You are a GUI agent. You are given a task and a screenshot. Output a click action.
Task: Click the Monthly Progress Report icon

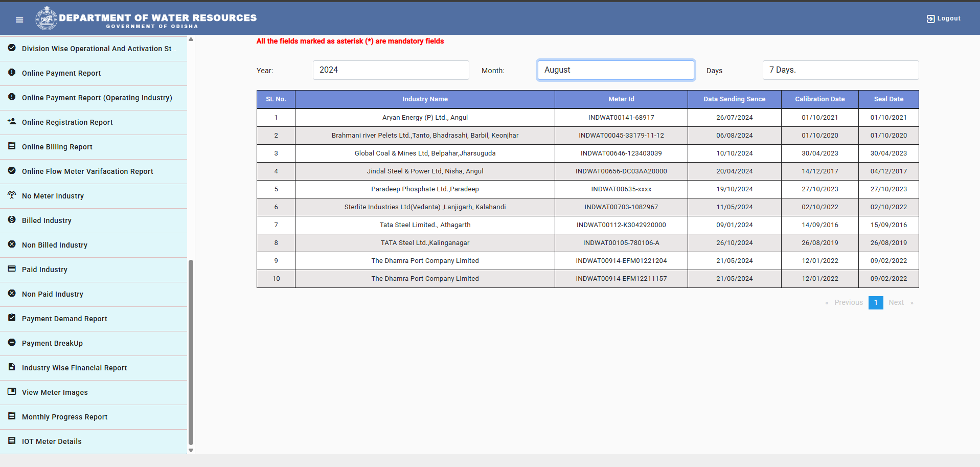[x=12, y=416]
